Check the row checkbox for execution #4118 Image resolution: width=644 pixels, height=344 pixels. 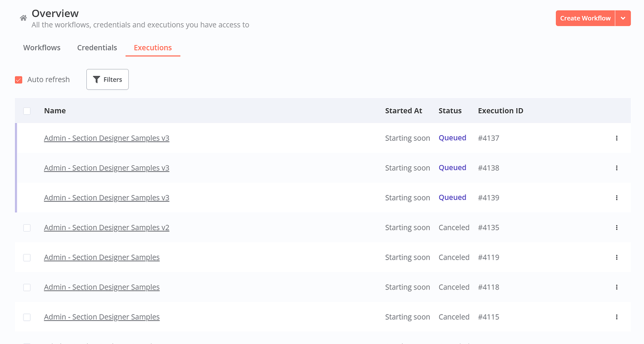(27, 287)
